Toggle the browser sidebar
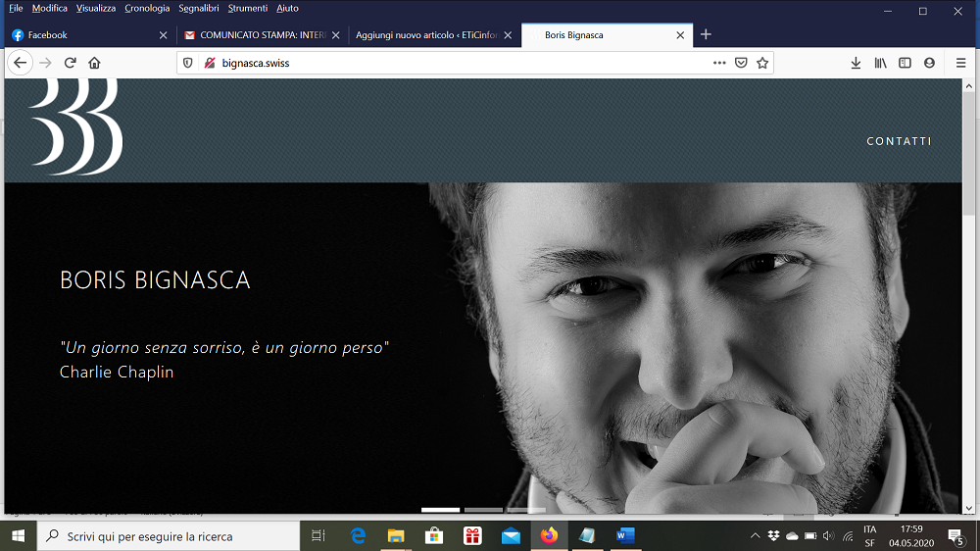Viewport: 980px width, 551px height. coord(905,63)
